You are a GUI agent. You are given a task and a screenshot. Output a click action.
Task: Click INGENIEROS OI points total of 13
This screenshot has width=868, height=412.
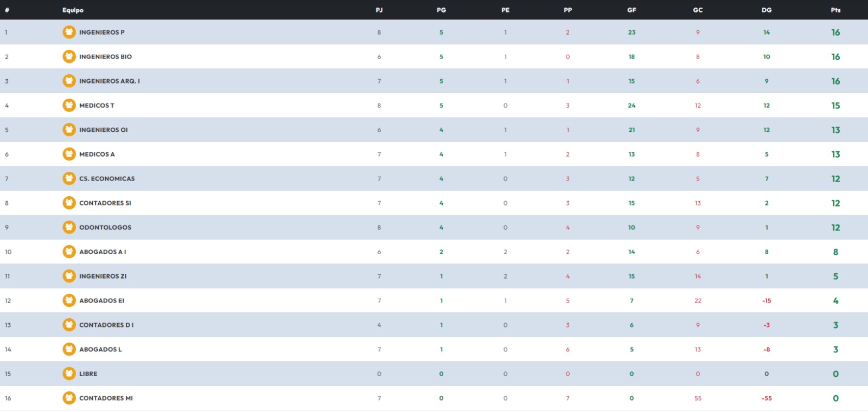pos(835,130)
